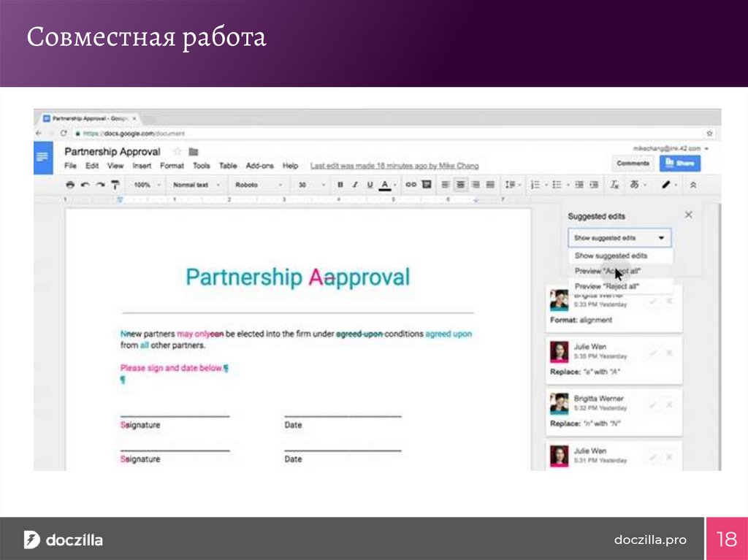Choose Preview "Accept all" option
The image size is (748, 560).
coord(620,271)
